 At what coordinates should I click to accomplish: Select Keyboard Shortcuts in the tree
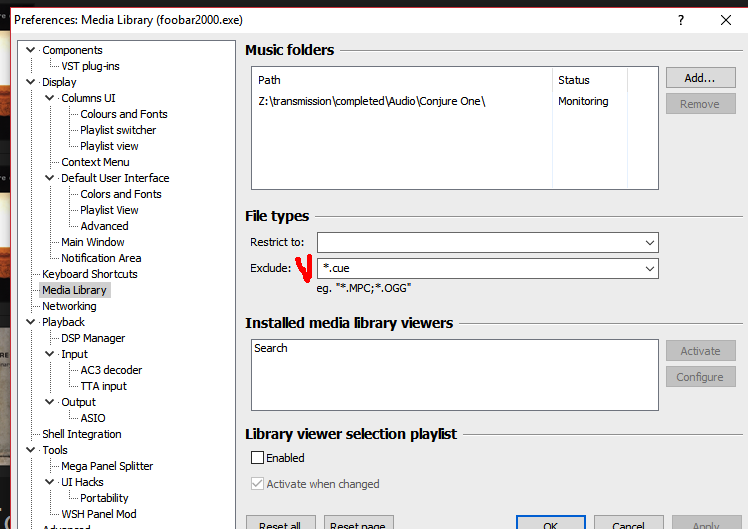(90, 274)
